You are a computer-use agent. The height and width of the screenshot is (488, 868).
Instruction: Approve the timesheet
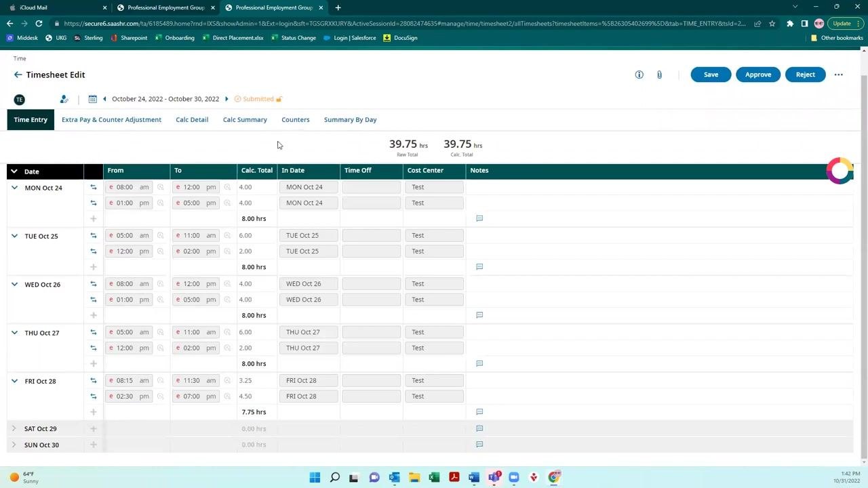point(758,75)
